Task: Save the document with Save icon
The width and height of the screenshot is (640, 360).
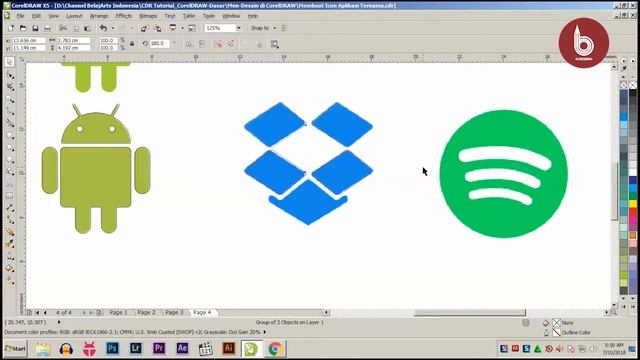Action: 35,28
